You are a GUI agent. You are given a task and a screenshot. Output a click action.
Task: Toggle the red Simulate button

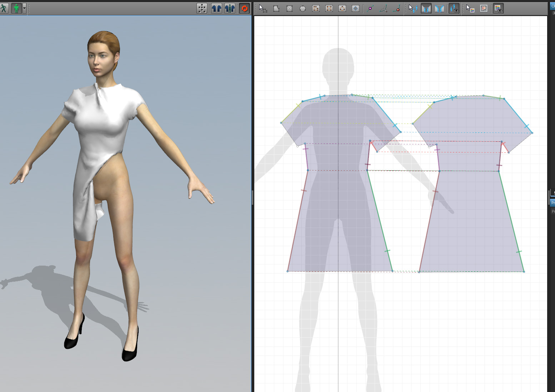pyautogui.click(x=244, y=9)
